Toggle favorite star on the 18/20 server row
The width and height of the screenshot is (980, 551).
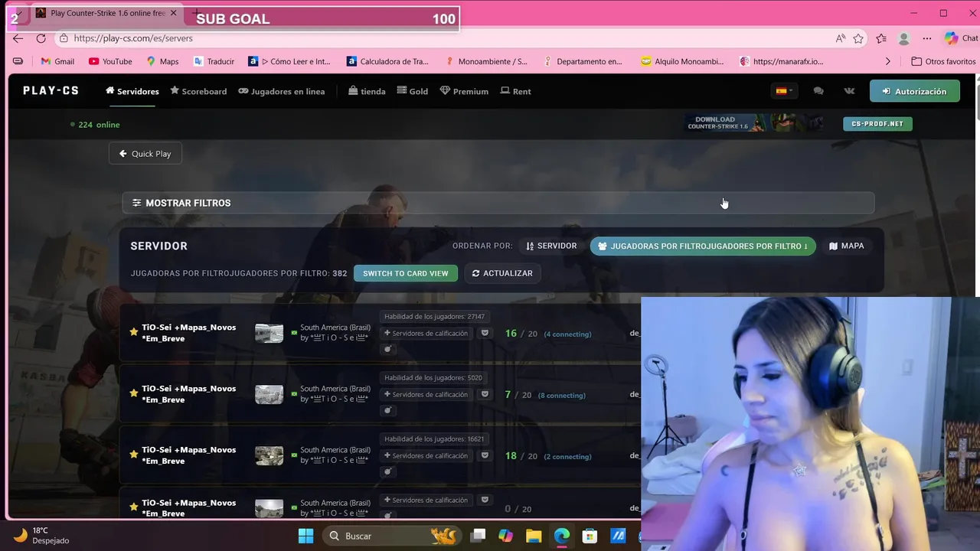point(134,455)
